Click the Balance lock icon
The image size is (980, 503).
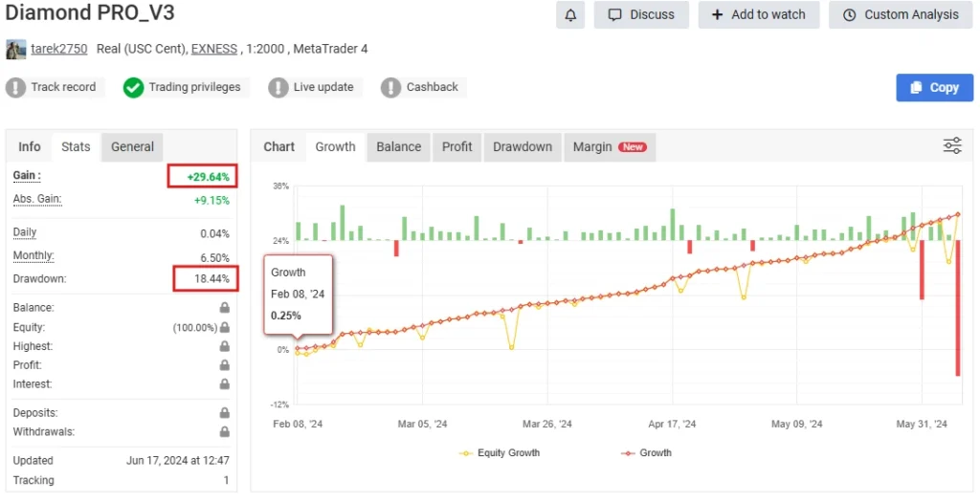[224, 308]
